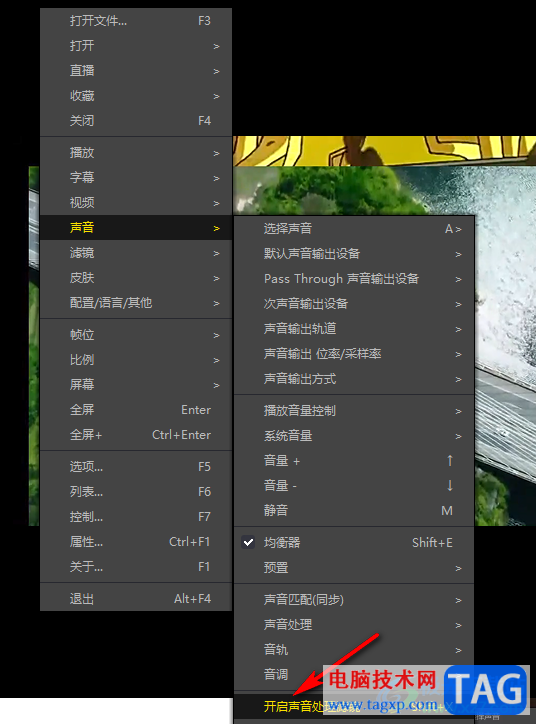
Task: Toggle the 均衡器 checkmark
Action: pyautogui.click(x=248, y=543)
